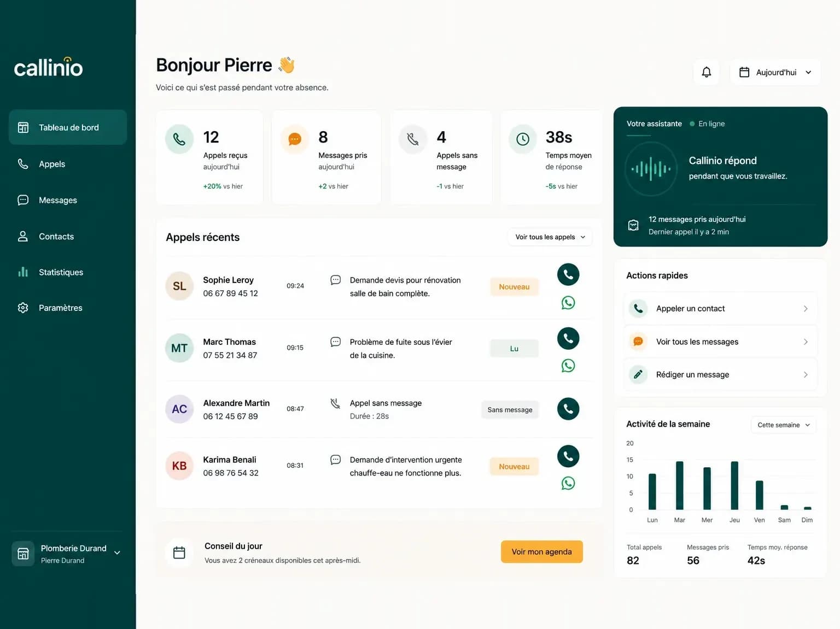Viewport: 840px width, 629px height.
Task: Call back Marc Thomas
Action: click(568, 338)
